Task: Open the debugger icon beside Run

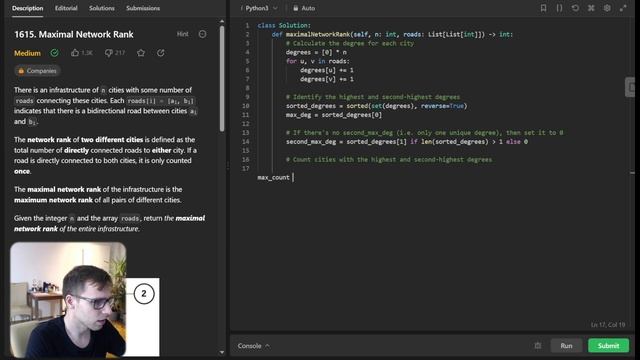Action: (538, 346)
